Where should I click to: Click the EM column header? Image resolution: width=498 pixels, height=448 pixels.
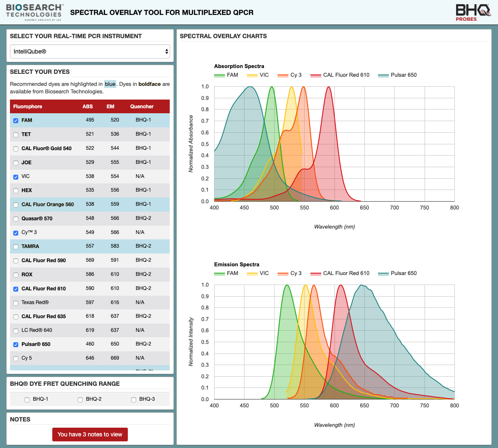[x=110, y=107]
